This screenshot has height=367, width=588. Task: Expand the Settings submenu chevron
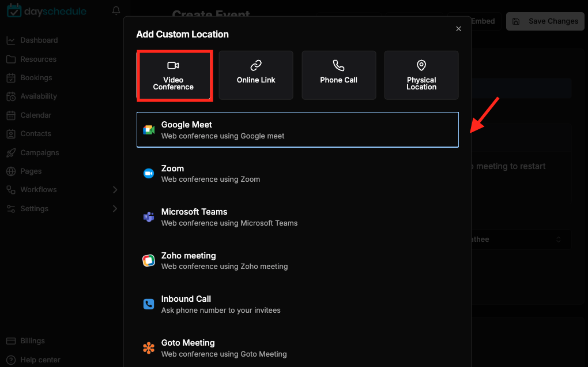pos(115,209)
